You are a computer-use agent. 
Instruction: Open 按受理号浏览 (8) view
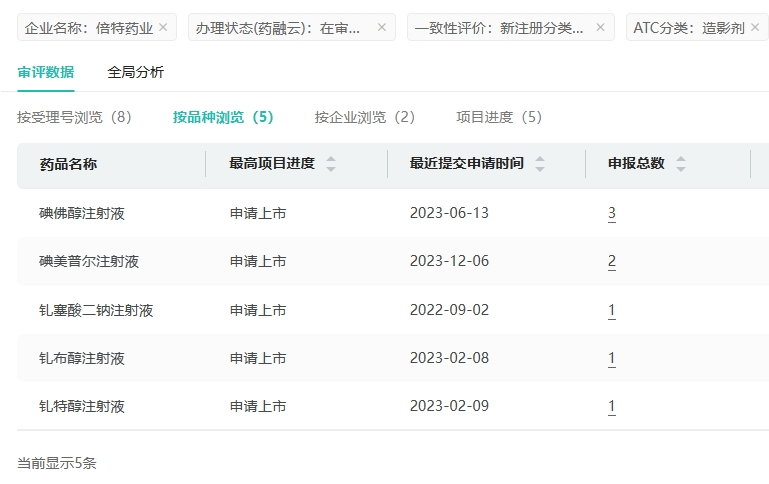(x=74, y=117)
